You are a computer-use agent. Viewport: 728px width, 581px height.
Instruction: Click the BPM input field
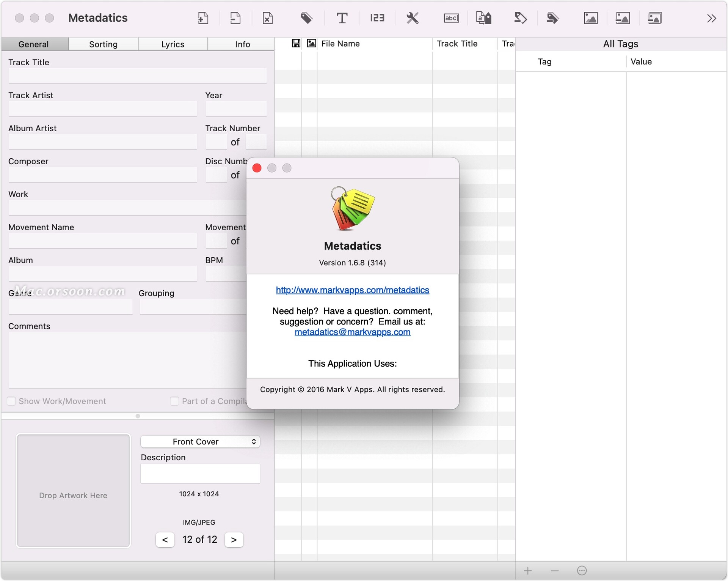coord(226,274)
